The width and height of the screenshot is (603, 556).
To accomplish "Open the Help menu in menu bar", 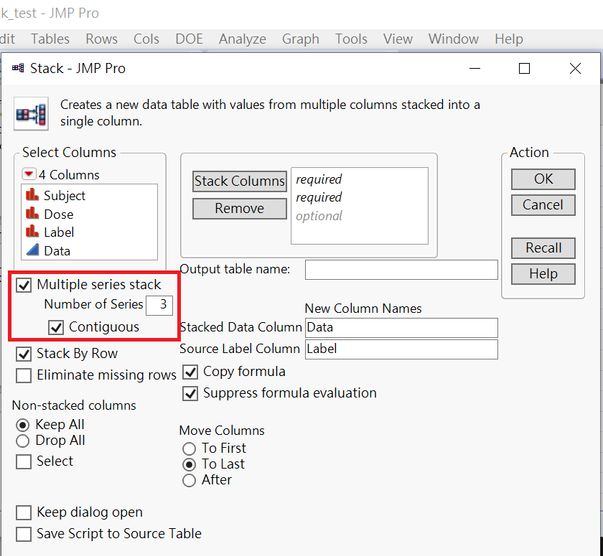I will pyautogui.click(x=509, y=39).
